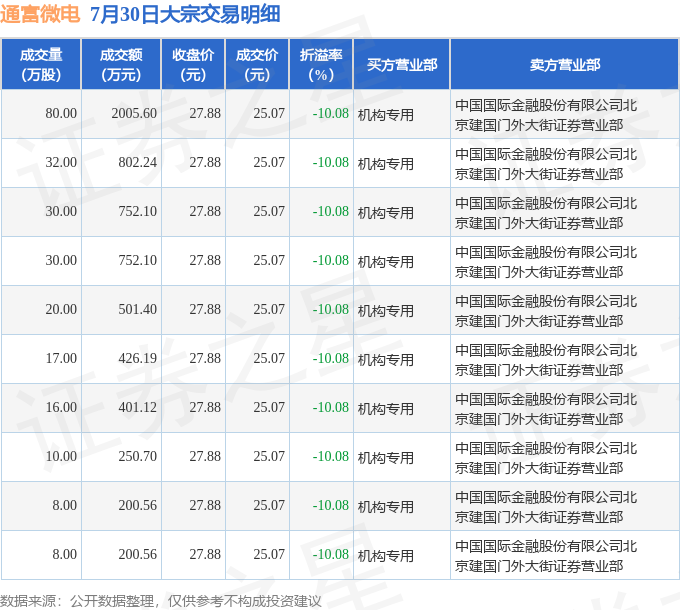Viewport: 680px width, 610px height.
Task: Click the 17.00 volume cell
Action: 61,359
